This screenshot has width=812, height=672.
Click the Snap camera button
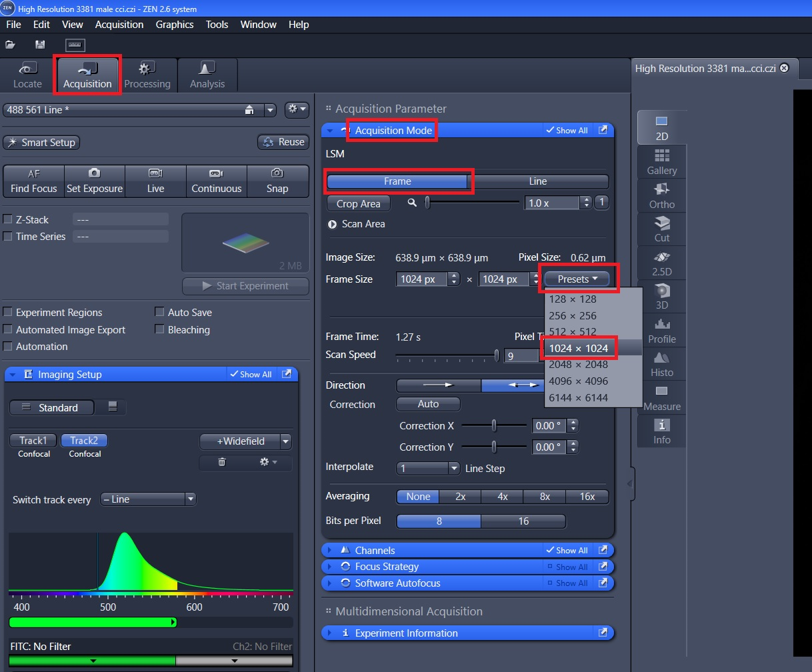pyautogui.click(x=277, y=181)
